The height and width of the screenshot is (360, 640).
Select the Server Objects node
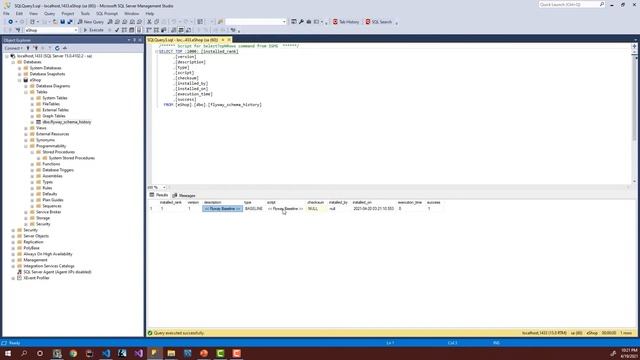pyautogui.click(x=36, y=236)
